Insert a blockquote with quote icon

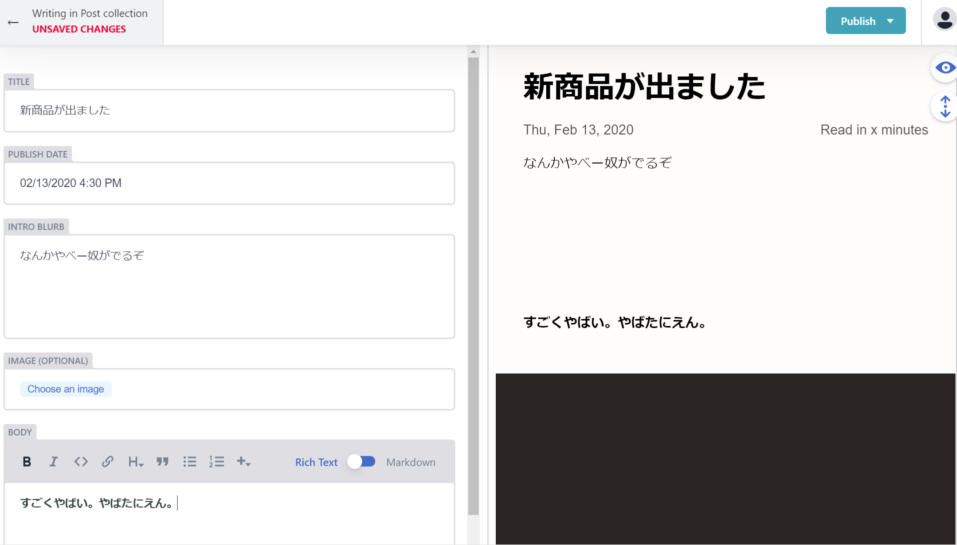click(162, 462)
